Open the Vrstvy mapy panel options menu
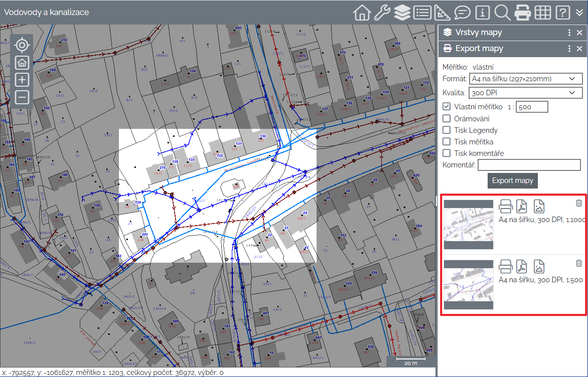Screen dimensions: 588x377 click(x=569, y=33)
